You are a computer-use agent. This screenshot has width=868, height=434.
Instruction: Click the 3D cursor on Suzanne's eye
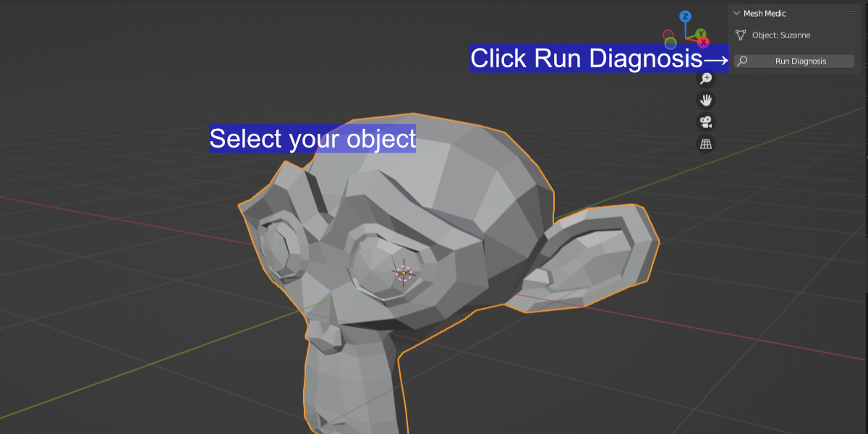[x=404, y=273]
